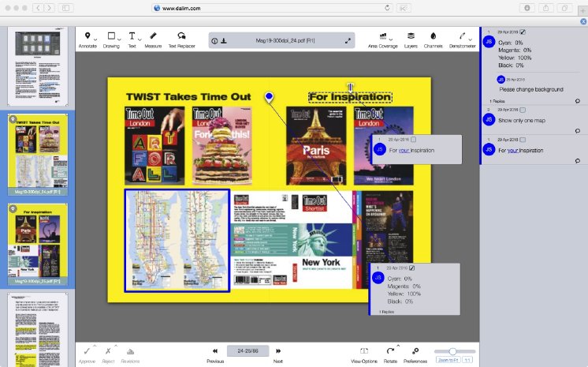Click pin badge on TWIST Takes Time Out thumbnail
Image resolution: width=588 pixels, height=367 pixels.
13,119
